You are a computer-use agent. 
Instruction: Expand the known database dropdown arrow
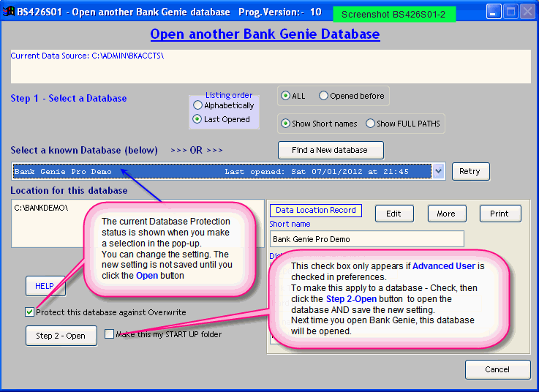tap(438, 171)
